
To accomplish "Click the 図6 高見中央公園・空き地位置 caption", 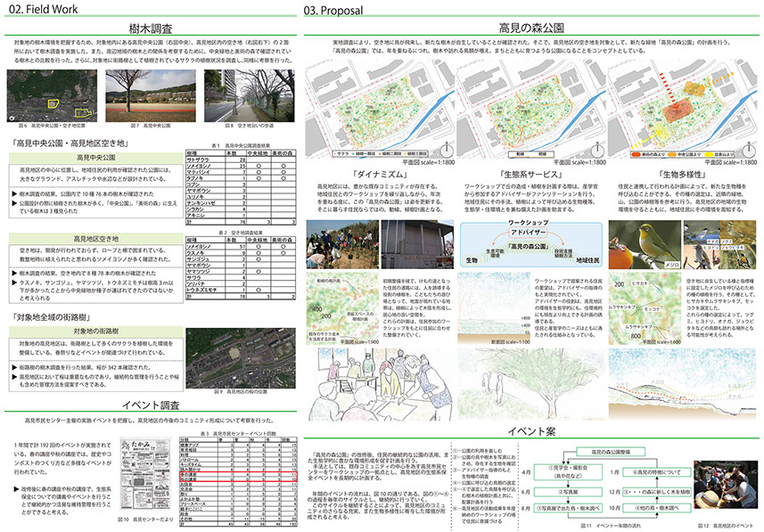I will [x=52, y=126].
